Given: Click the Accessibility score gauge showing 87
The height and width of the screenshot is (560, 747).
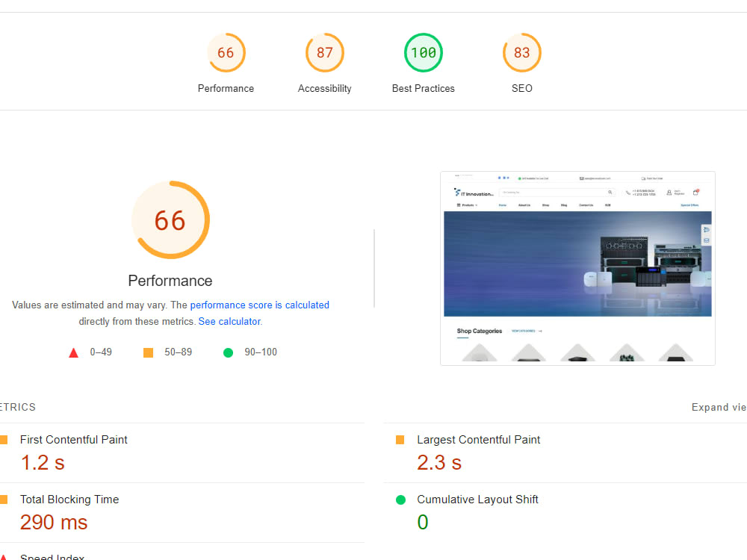Looking at the screenshot, I should [325, 52].
